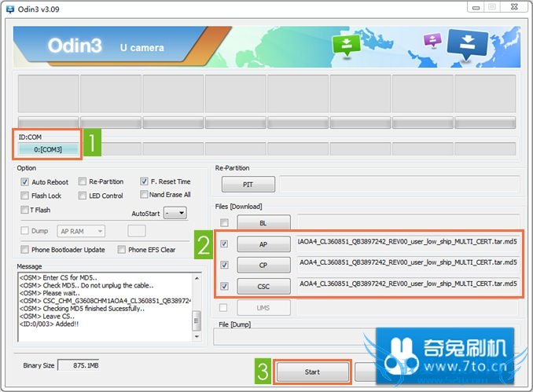
Task: Click the CP file path field
Action: [x=407, y=262]
